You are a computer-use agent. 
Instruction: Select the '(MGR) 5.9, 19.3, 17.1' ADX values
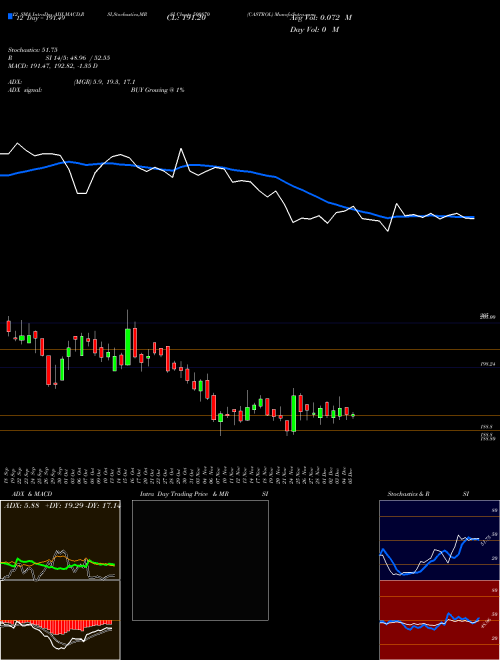point(104,82)
